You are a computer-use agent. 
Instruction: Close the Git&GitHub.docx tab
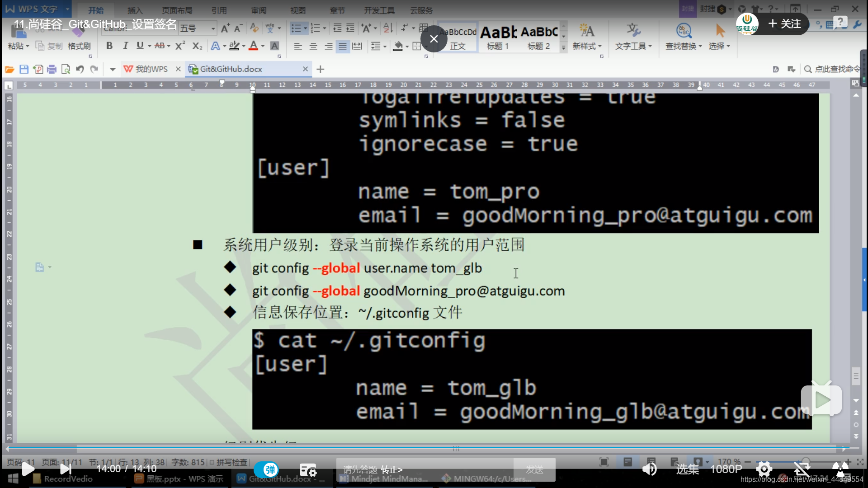point(305,69)
